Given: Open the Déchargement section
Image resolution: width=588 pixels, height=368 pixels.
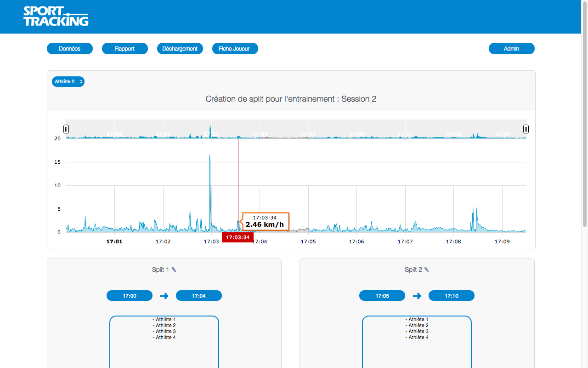Looking at the screenshot, I should pyautogui.click(x=180, y=49).
